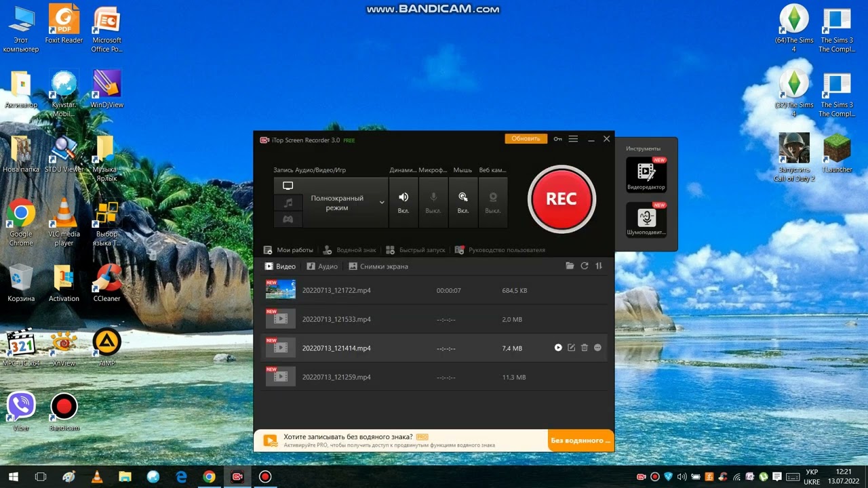Open Корзина recycle bin
Viewport: 868px width, 488px height.
(x=21, y=283)
